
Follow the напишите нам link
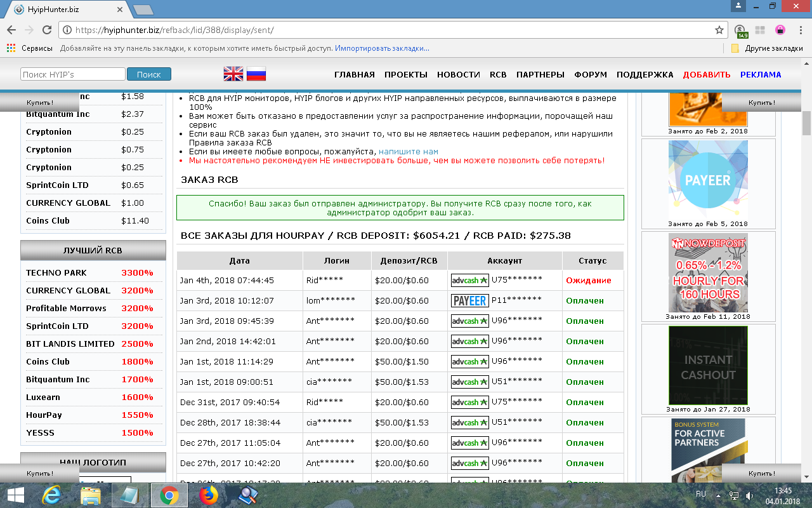[x=408, y=152]
